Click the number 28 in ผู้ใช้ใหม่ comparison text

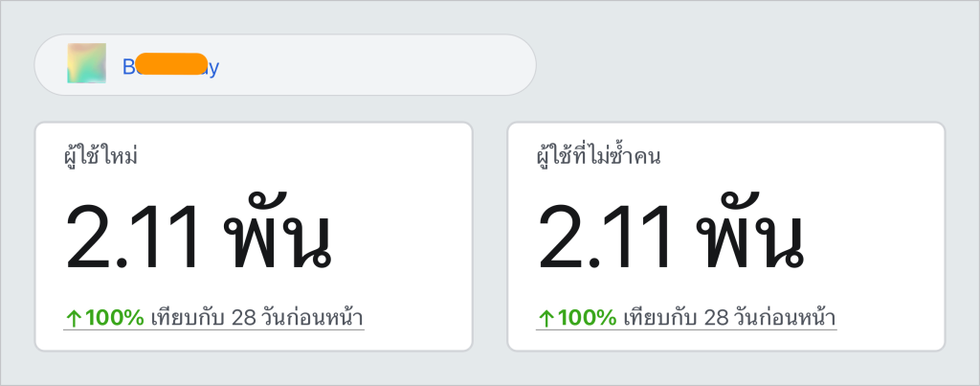pyautogui.click(x=244, y=318)
